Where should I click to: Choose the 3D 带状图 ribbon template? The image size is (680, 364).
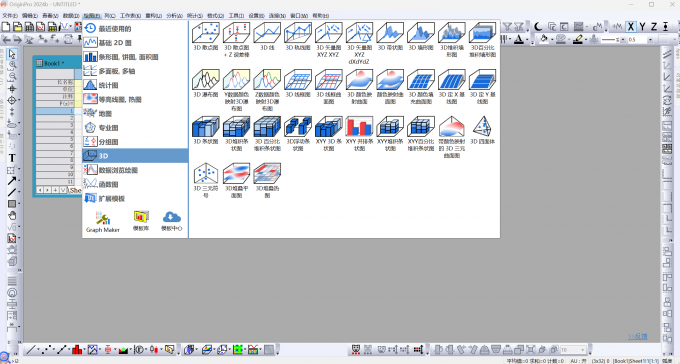coord(390,37)
